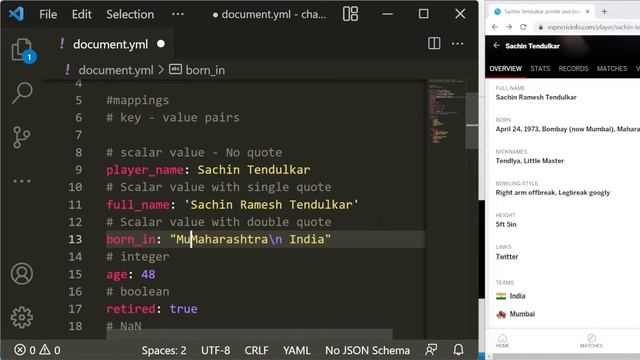The width and height of the screenshot is (640, 360).
Task: Close unsaved document.yml tab via dot
Action: tap(161, 44)
